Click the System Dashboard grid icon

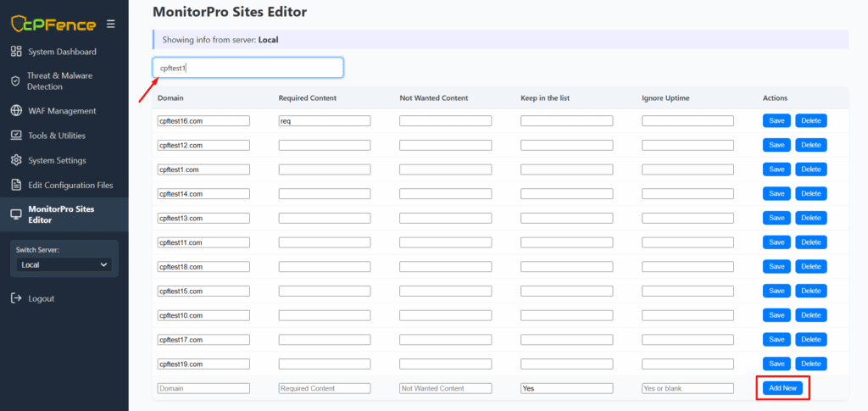point(15,52)
